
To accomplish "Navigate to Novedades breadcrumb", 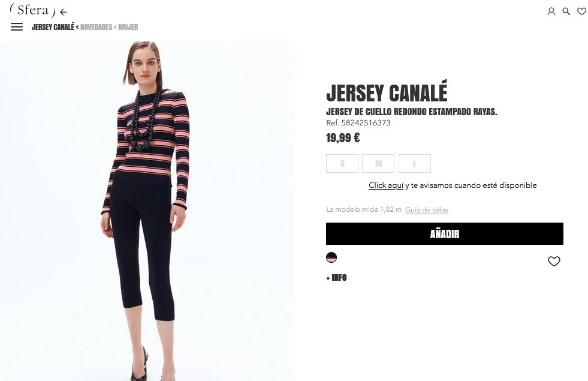I will coord(97,27).
